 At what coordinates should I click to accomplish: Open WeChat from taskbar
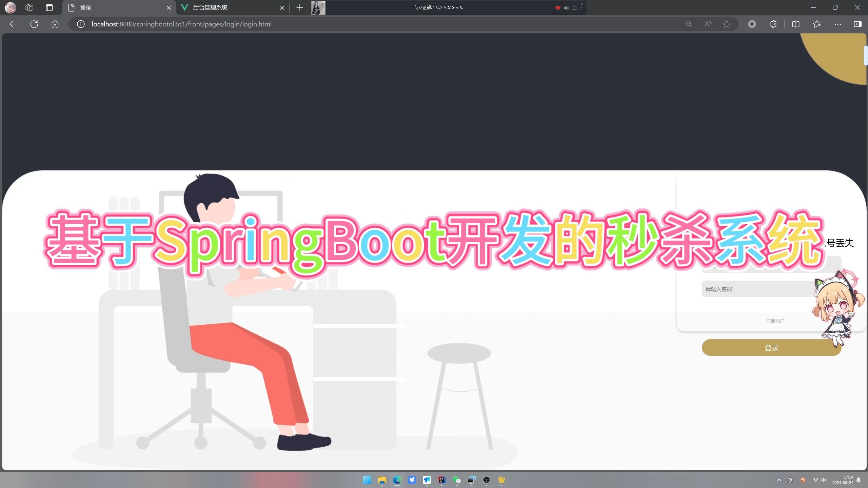click(457, 480)
